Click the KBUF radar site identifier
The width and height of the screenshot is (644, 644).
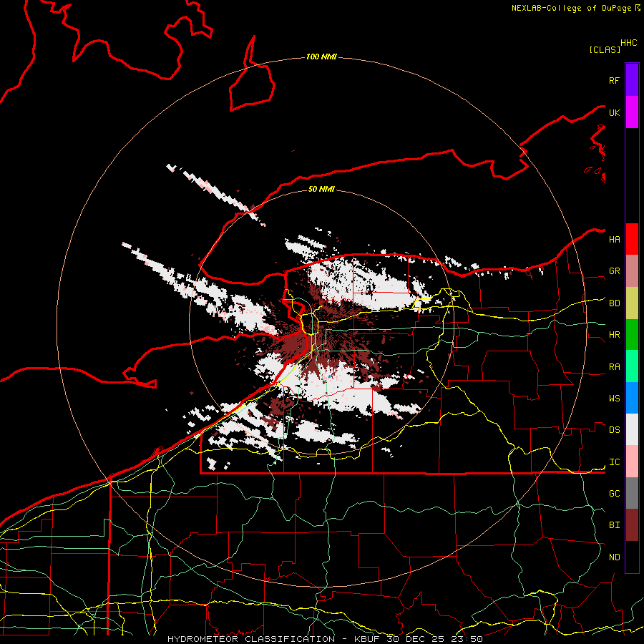tap(367, 639)
